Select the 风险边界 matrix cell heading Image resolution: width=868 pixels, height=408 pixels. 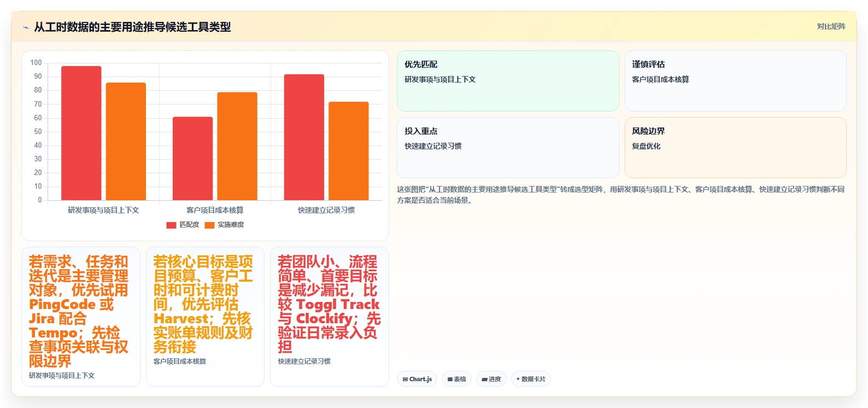tap(648, 131)
